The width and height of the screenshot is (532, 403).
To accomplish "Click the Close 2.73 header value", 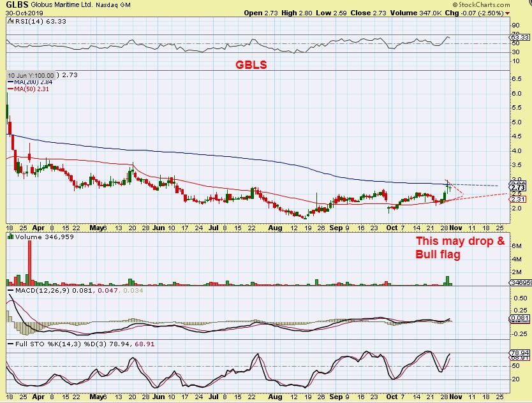I will click(369, 13).
